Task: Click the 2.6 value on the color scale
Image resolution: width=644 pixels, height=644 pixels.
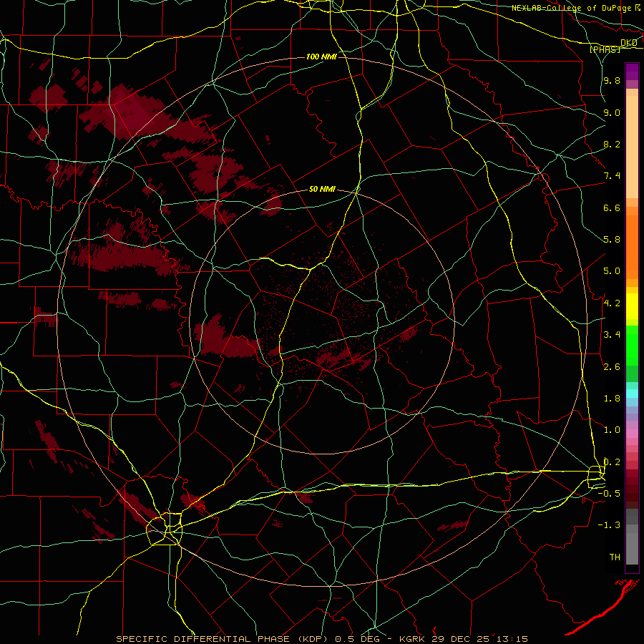Action: pyautogui.click(x=612, y=367)
